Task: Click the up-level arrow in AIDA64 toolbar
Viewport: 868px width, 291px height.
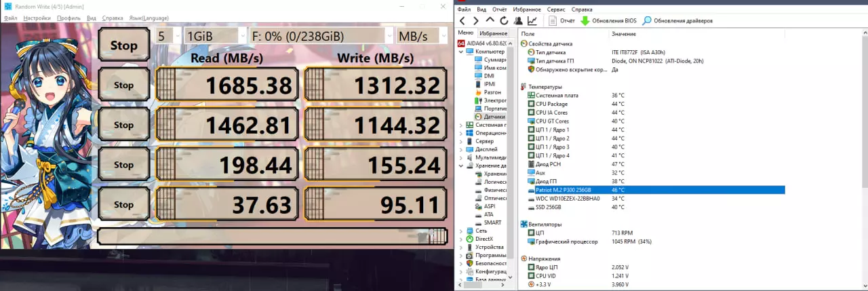Action: [x=490, y=21]
